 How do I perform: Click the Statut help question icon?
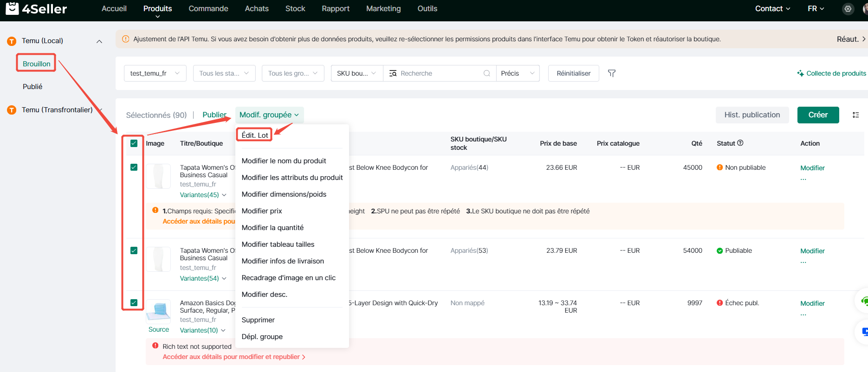(x=740, y=143)
